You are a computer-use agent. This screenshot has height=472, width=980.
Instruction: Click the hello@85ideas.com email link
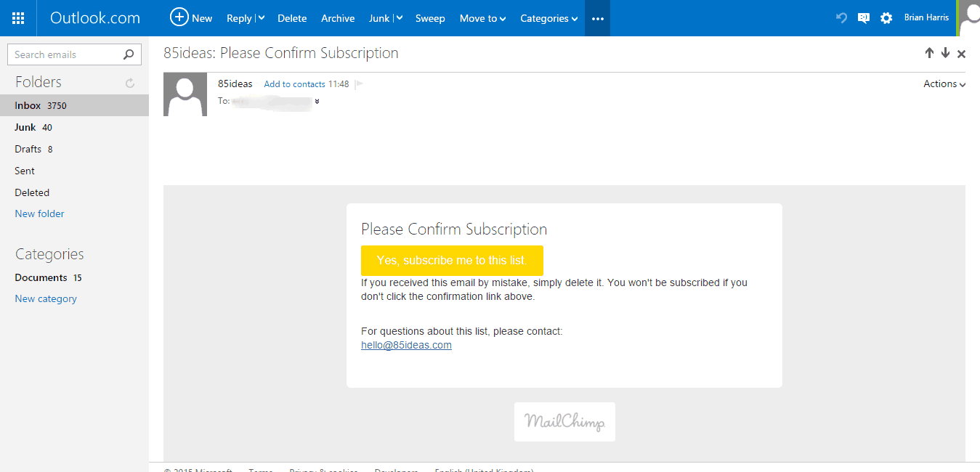[x=406, y=345]
